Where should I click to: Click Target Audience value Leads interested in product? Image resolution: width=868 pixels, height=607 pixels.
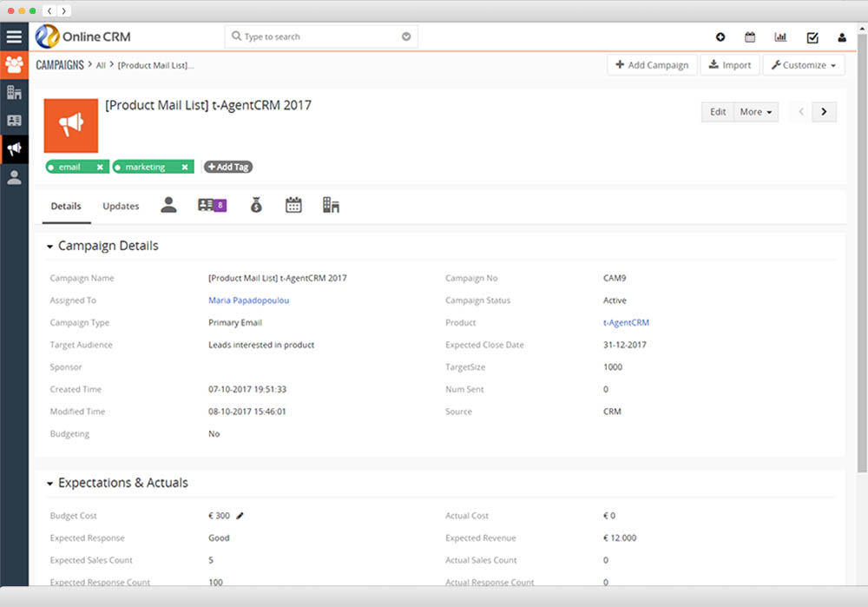point(261,345)
